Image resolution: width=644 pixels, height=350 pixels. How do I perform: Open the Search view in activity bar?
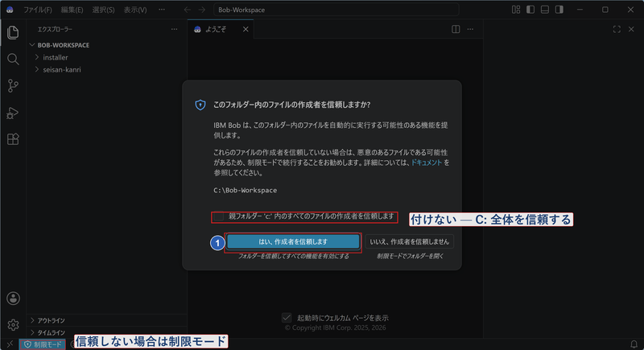click(13, 59)
